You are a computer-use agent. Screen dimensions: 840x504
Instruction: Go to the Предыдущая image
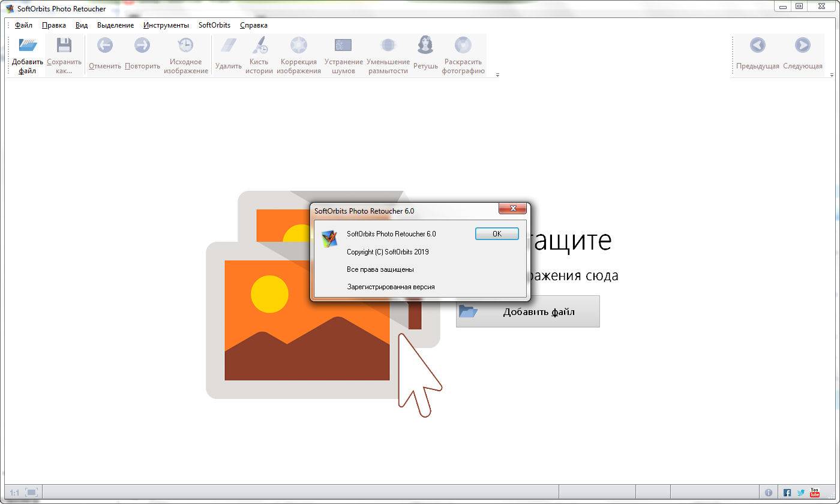click(x=758, y=45)
